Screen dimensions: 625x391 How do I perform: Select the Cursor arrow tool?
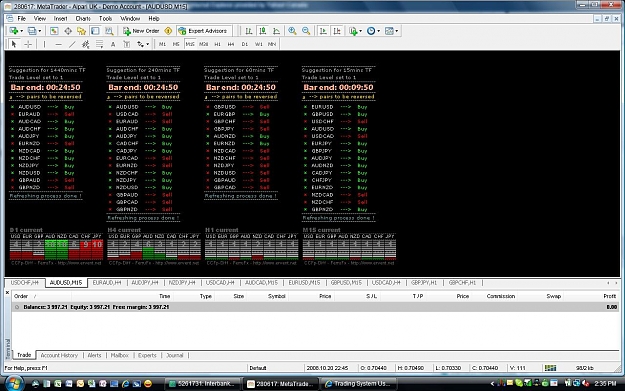point(14,44)
